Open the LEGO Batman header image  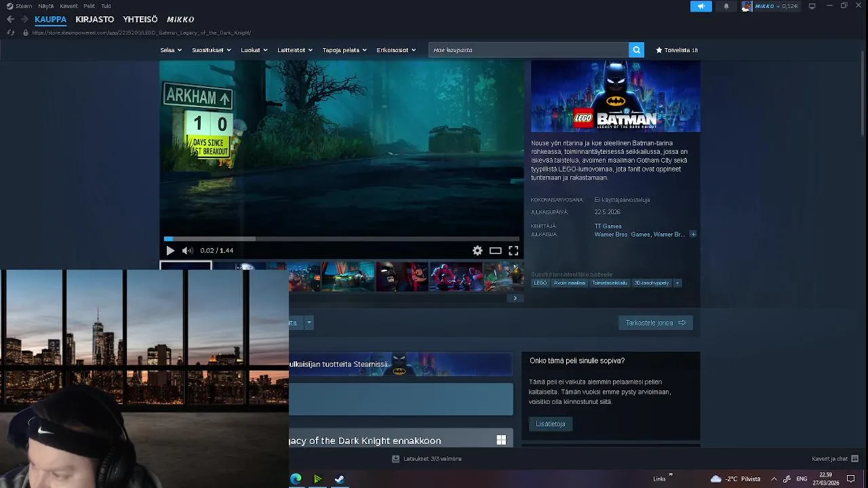pyautogui.click(x=616, y=96)
